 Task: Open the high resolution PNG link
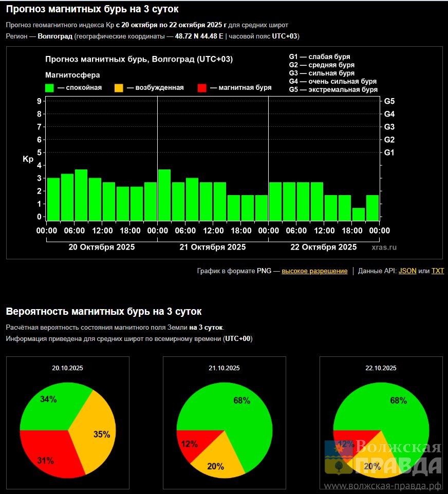pos(314,271)
